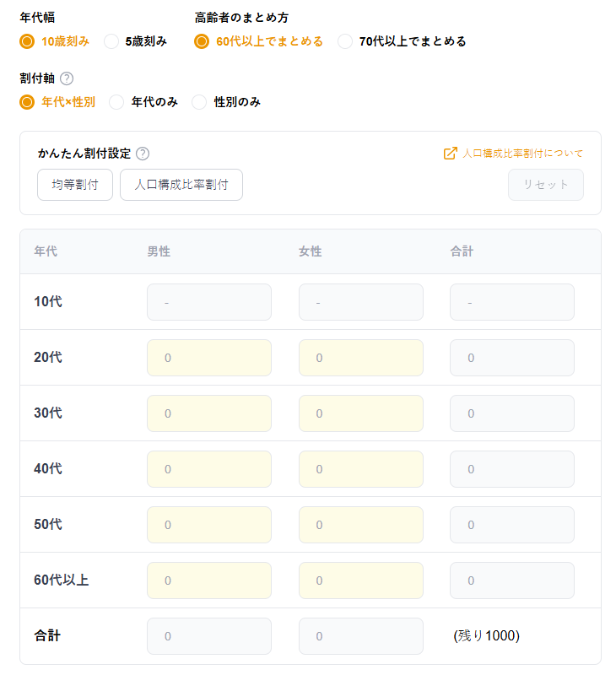Select 性別のみ allocation axis

tap(200, 102)
